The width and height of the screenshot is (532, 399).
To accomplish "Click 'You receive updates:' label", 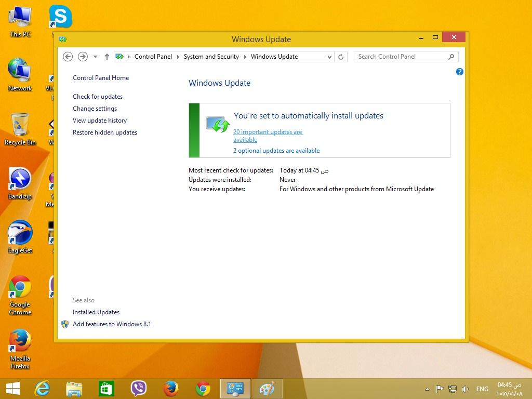I will 217,189.
